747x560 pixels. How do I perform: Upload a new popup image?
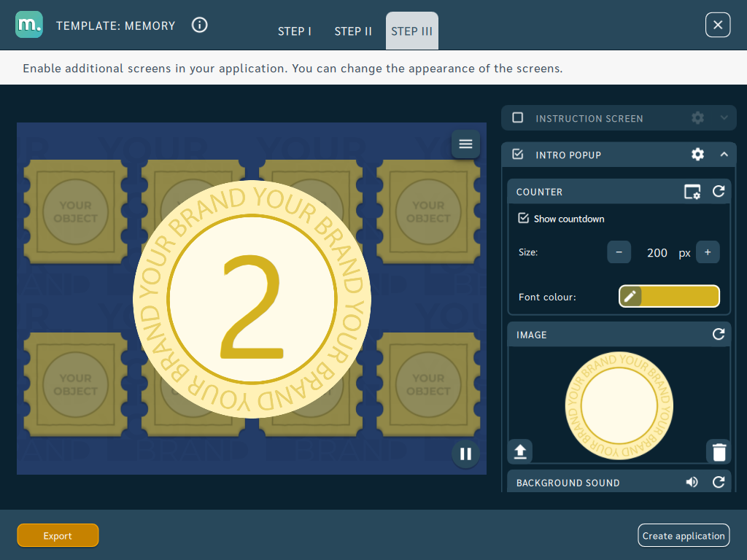[x=520, y=451]
